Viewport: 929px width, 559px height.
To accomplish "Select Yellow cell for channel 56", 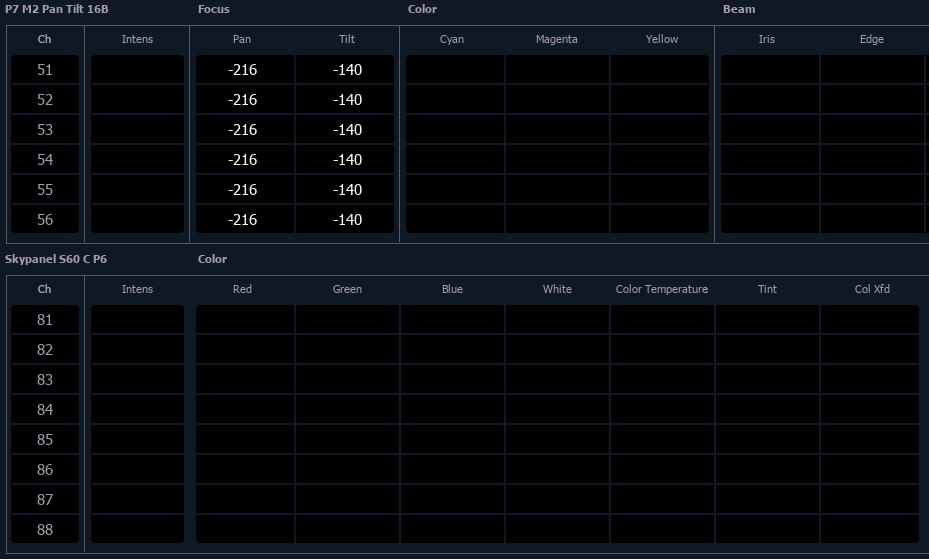I will (659, 219).
